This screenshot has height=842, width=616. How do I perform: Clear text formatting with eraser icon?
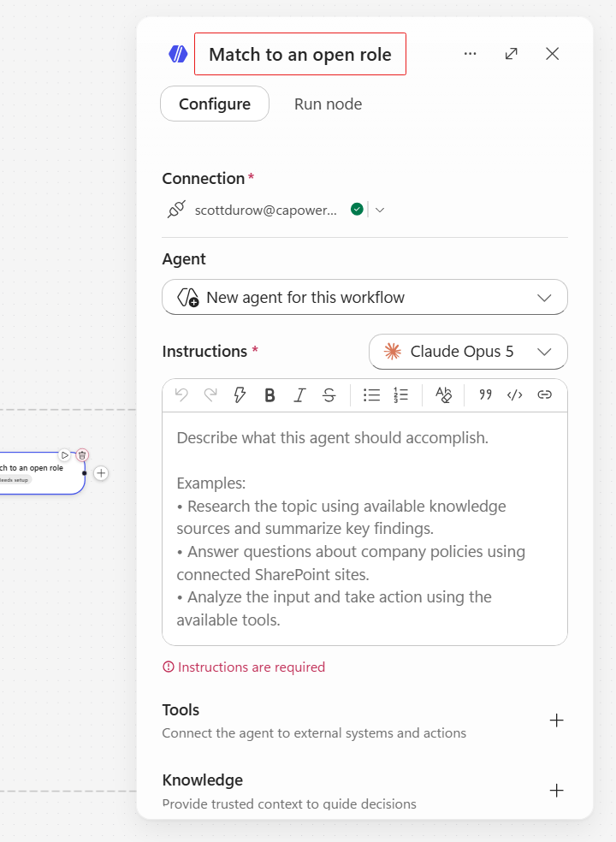coord(444,395)
